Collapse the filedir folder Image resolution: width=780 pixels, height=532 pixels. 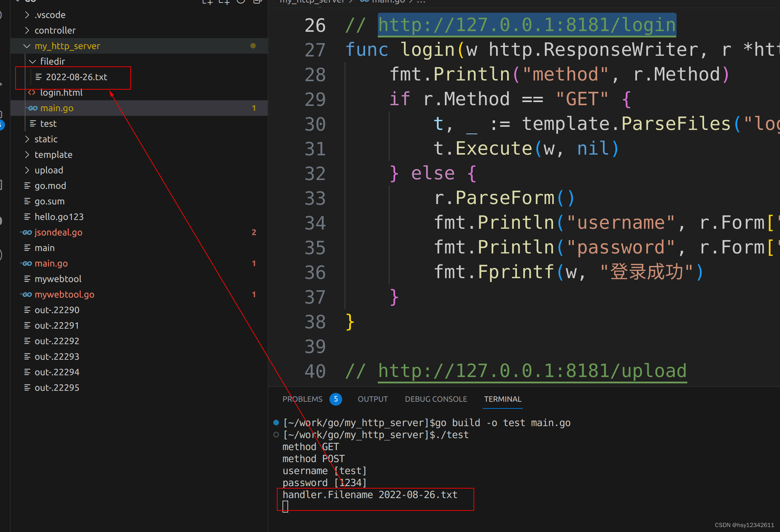32,61
